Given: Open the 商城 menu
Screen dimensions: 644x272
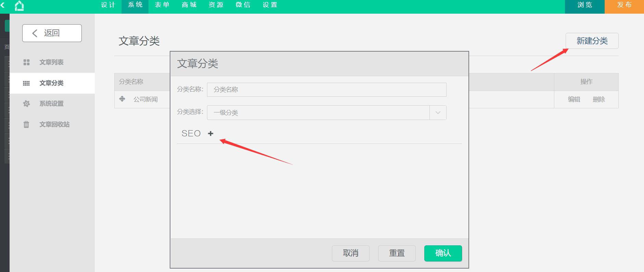Looking at the screenshot, I should [x=189, y=5].
